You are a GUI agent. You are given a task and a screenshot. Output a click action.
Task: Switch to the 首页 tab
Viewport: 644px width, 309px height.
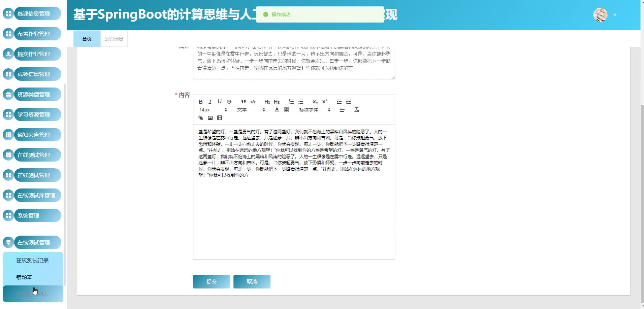(87, 39)
